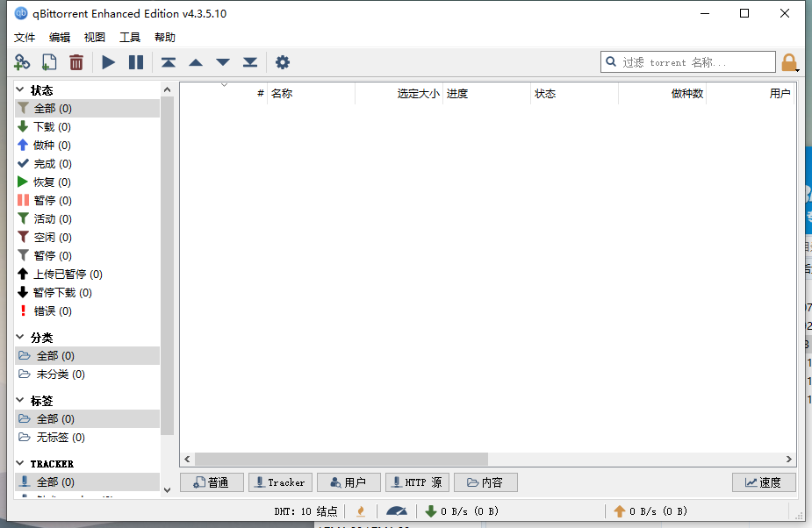Viewport: 812px width, 528px height.
Task: Click the resume (play) toolbar icon
Action: [x=107, y=61]
